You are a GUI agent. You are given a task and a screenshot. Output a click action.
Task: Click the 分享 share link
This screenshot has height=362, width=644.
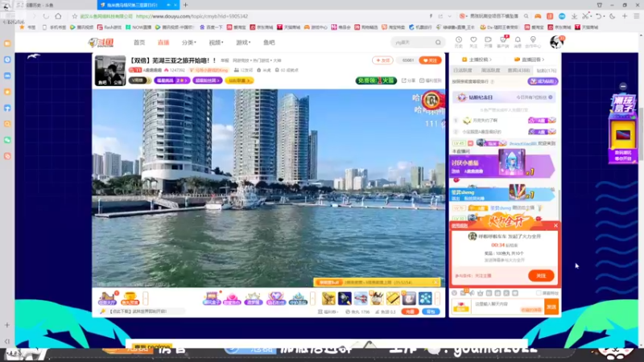click(x=408, y=80)
